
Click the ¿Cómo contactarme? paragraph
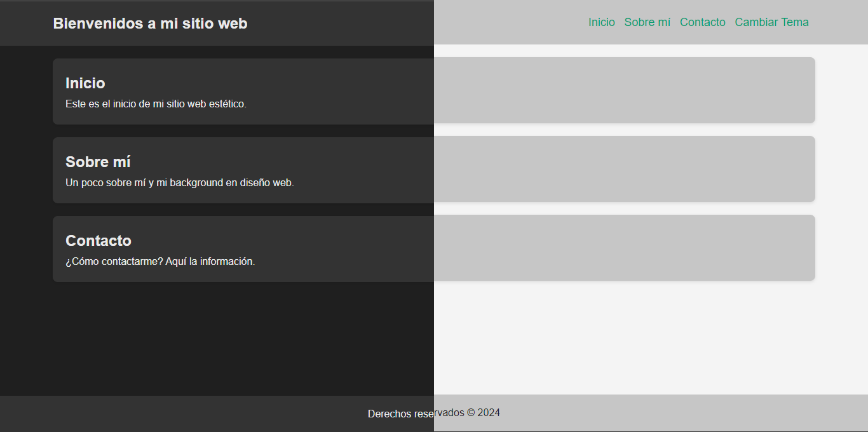pos(160,261)
